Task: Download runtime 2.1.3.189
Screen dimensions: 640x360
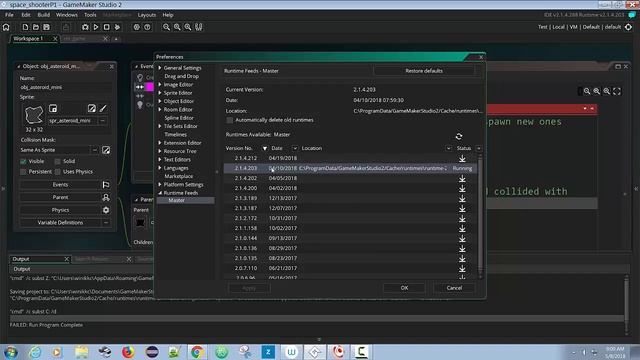Action: tap(462, 198)
